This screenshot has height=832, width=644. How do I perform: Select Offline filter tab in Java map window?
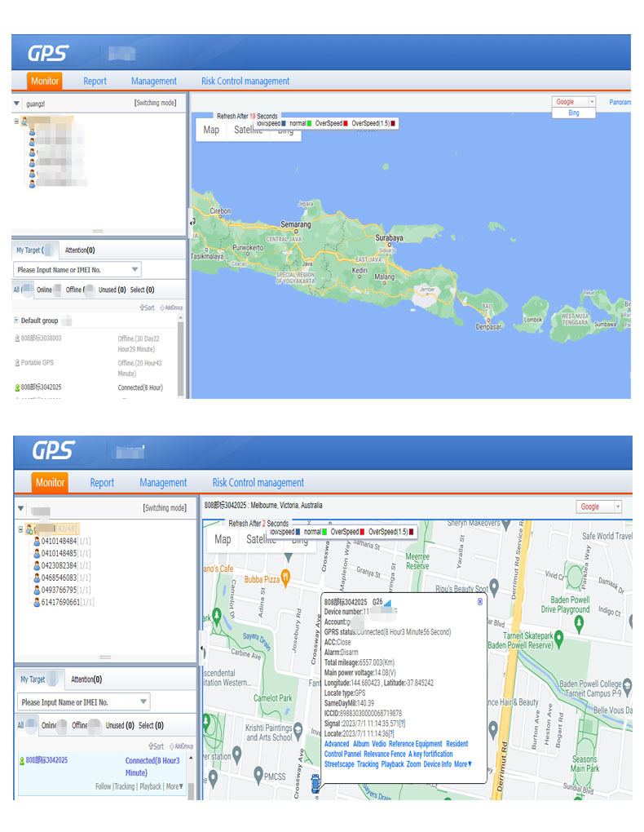point(80,290)
